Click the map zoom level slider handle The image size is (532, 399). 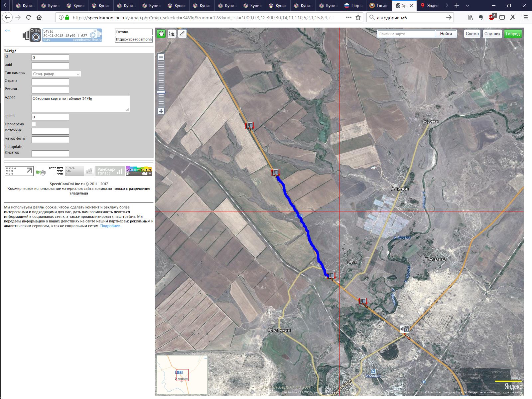pyautogui.click(x=161, y=92)
